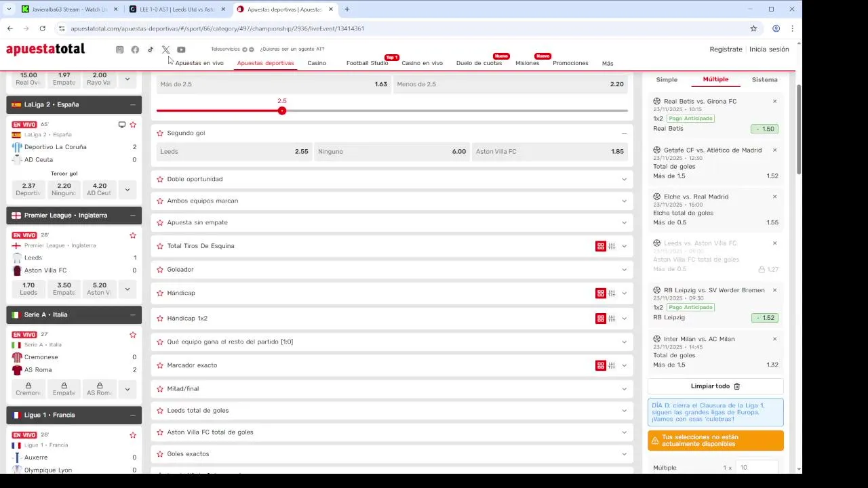Collapse the LaLiga 2 • España section
This screenshot has width=868, height=488.
[x=133, y=104]
